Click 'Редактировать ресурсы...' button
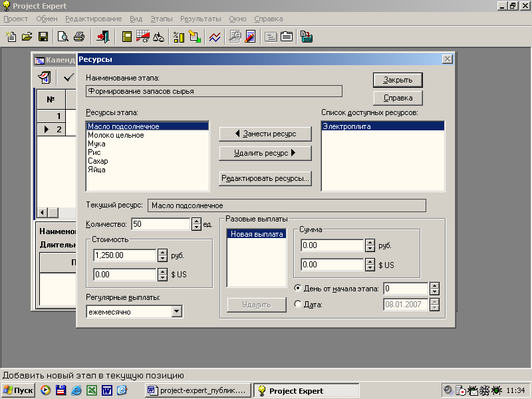Viewport: 532px width, 399px height. click(x=265, y=178)
